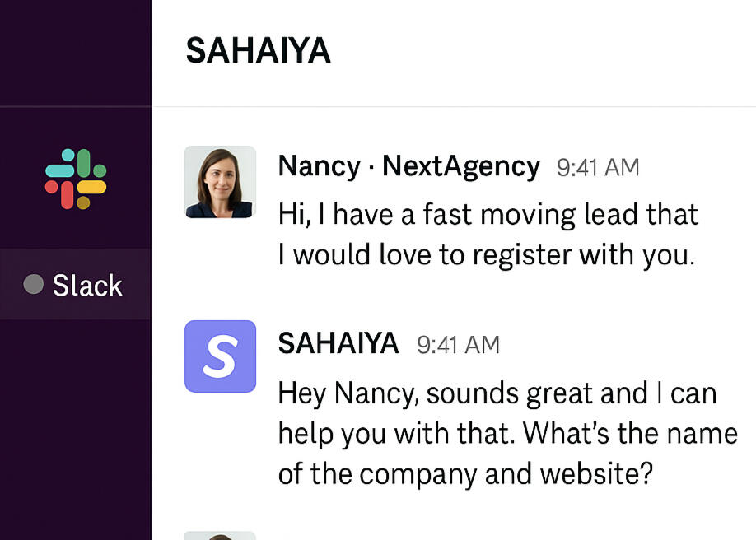Click the line "Hey Nancy, sounds great and I can"
This screenshot has width=756, height=540.
pos(497,393)
